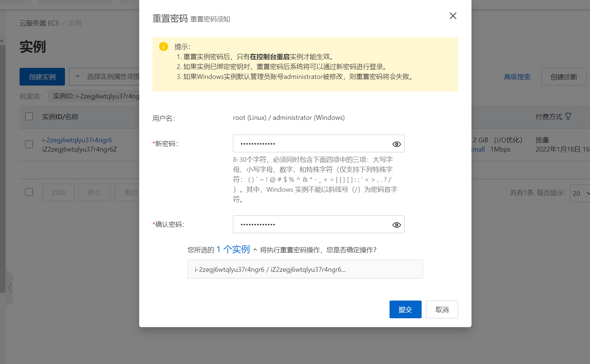
Task: Open the page size dropdown showing 20
Action: 580,193
